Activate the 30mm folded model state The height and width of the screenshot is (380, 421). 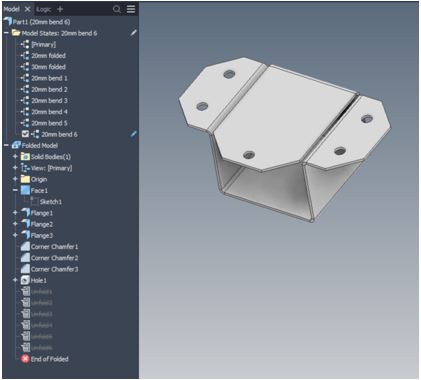click(x=48, y=67)
